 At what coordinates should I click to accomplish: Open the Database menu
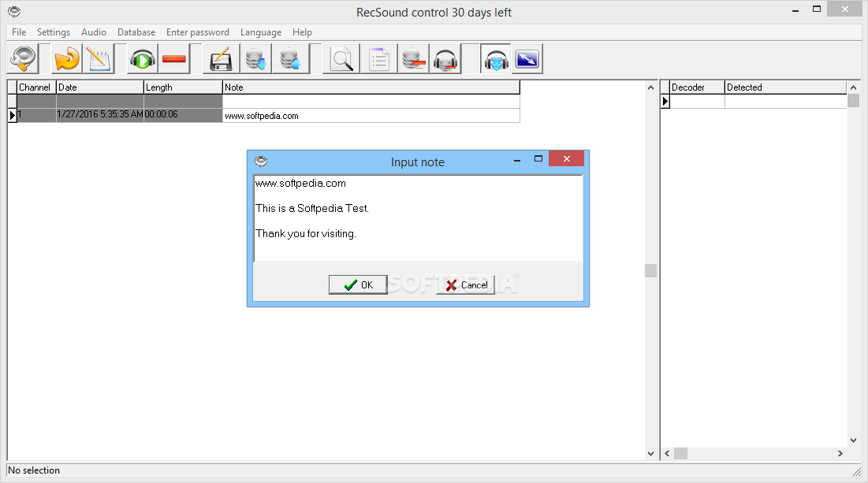[136, 32]
